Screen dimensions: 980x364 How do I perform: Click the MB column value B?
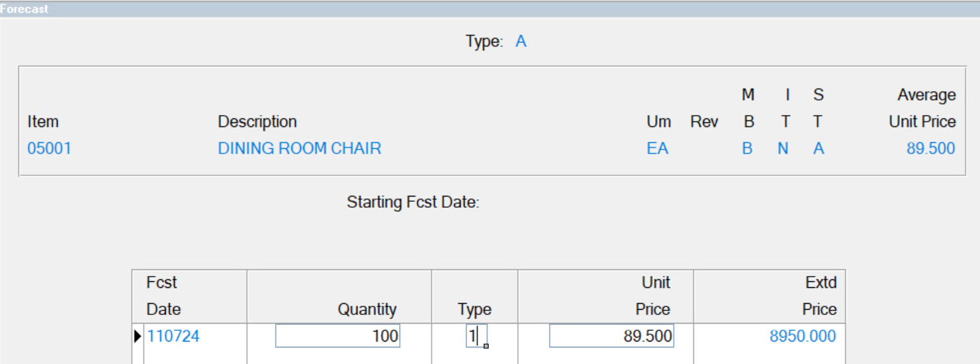coord(747,148)
